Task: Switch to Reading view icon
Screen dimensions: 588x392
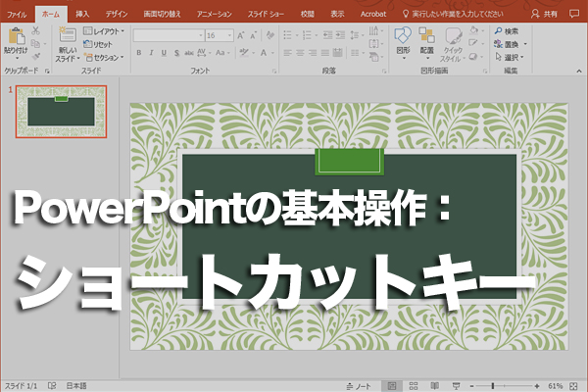Action: [434, 386]
